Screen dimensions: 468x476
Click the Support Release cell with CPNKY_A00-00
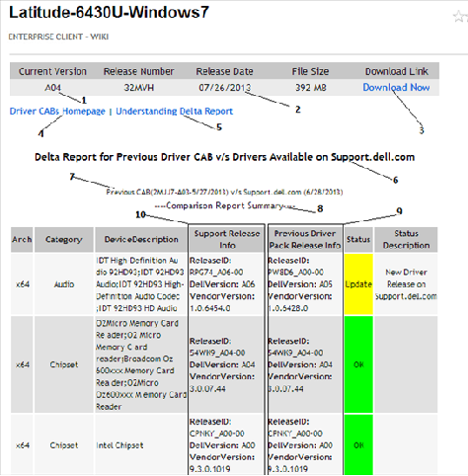point(227,445)
